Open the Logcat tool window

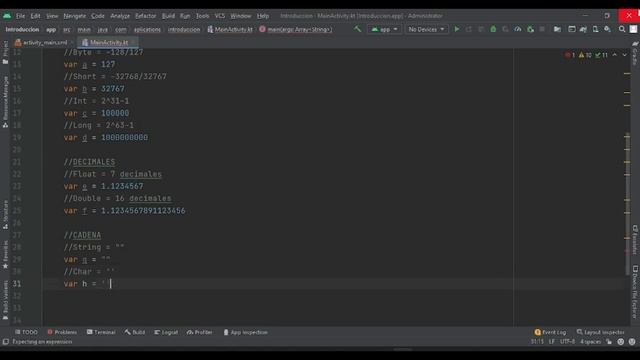(x=166, y=332)
